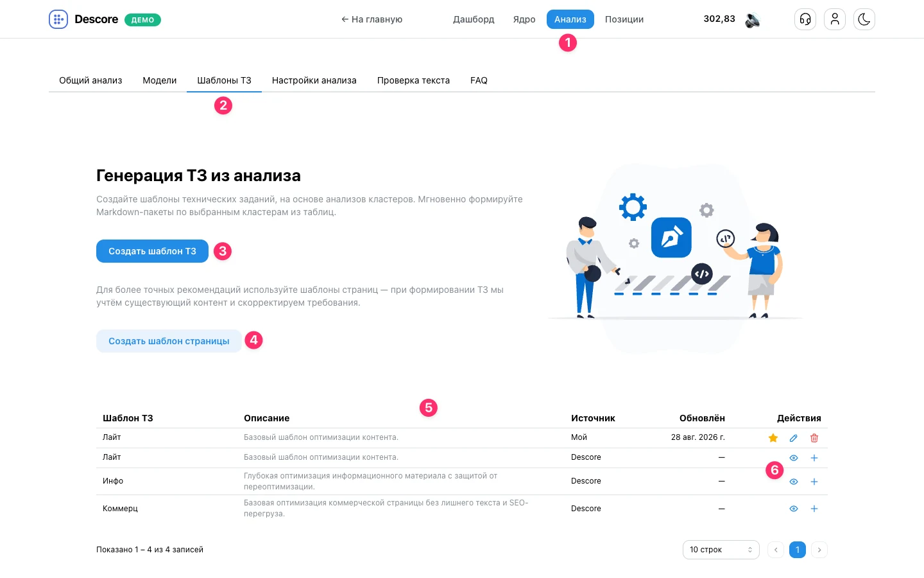The width and height of the screenshot is (924, 578).
Task: Click "Показано 1 – 4 из 4 записей" text
Action: [x=150, y=550]
